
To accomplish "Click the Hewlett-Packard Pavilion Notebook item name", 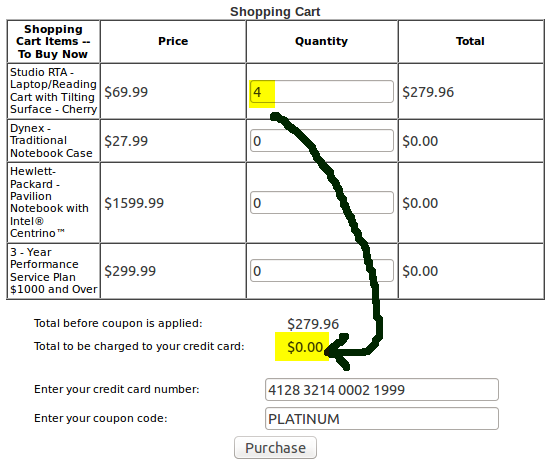I will tap(49, 202).
